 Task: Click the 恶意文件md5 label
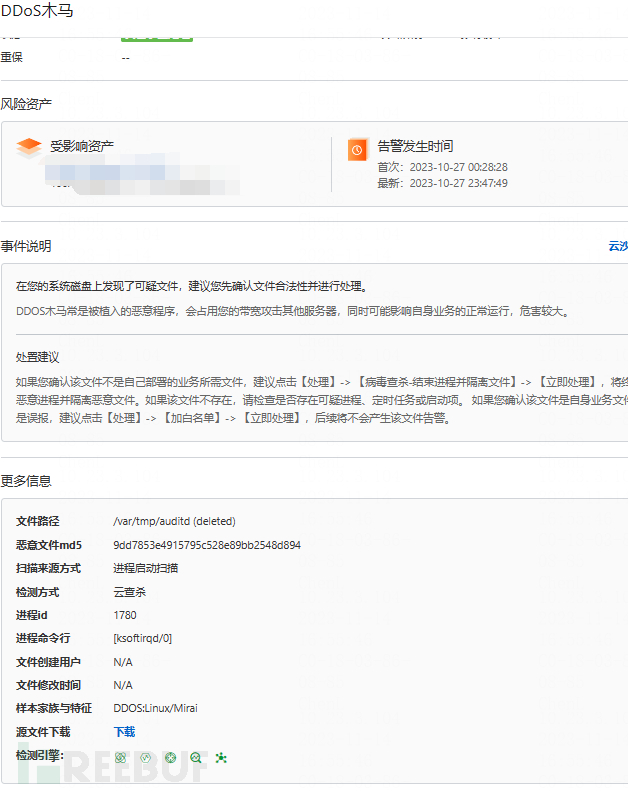[48, 545]
